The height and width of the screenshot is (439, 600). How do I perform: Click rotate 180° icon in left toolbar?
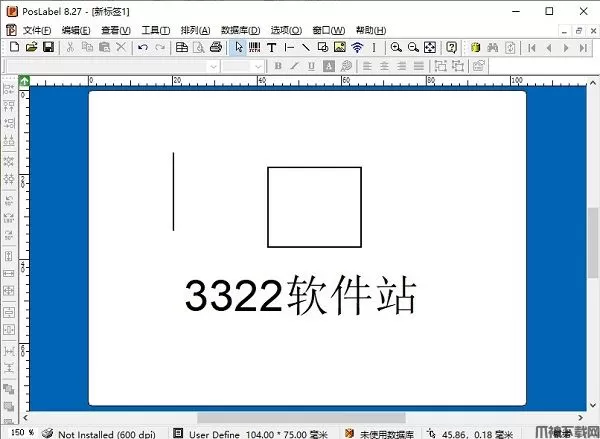(x=9, y=217)
